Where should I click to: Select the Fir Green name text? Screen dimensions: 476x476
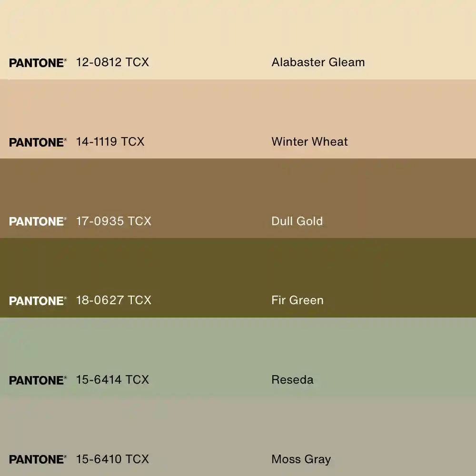[x=297, y=300]
